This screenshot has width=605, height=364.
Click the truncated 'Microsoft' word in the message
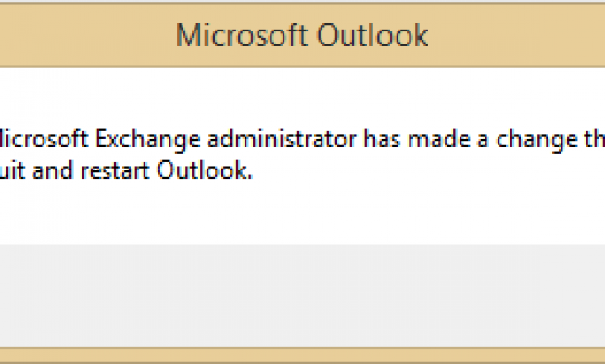click(x=44, y=139)
